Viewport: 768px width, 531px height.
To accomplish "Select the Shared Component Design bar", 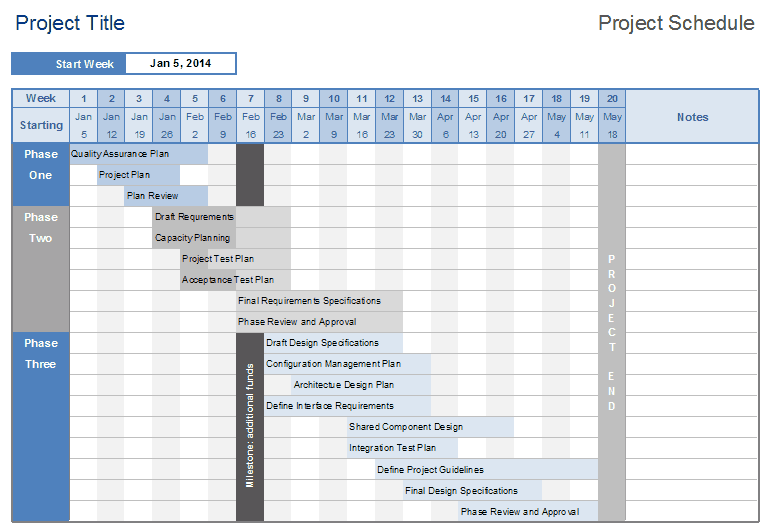I will (x=431, y=427).
